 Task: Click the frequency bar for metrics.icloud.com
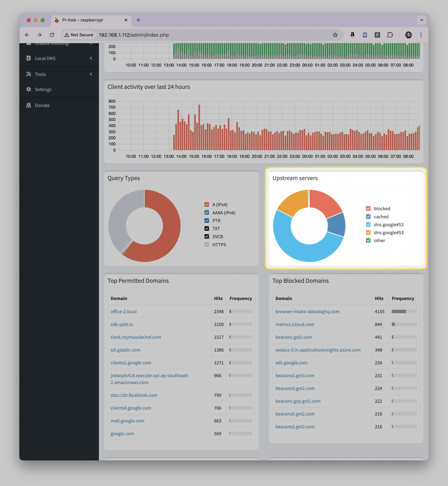[x=404, y=324]
